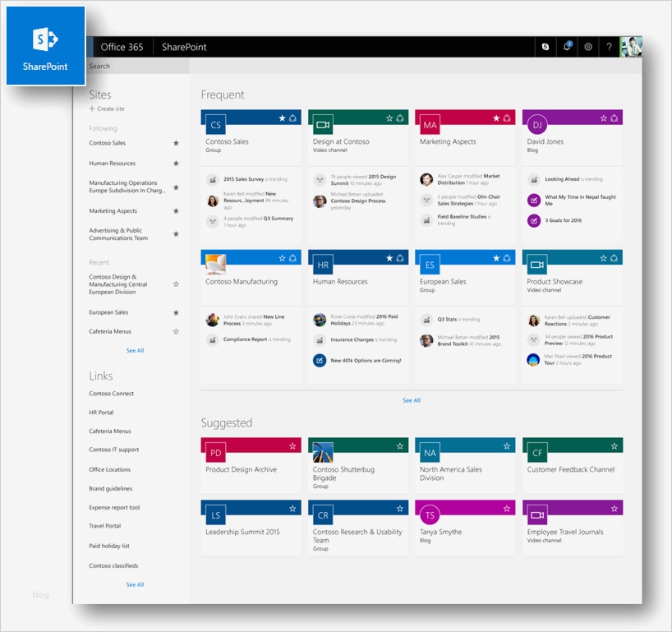Viewport: 672px width, 632px height.
Task: Toggle star for Manufacturing Operations site
Action: point(176,187)
